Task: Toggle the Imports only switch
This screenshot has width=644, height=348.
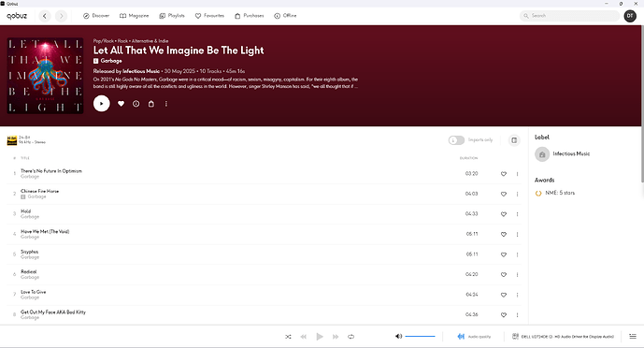Action: point(456,140)
